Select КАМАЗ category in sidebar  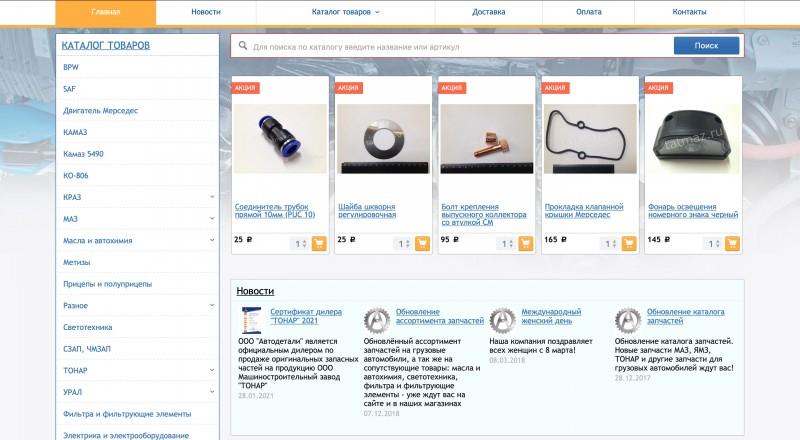[75, 132]
